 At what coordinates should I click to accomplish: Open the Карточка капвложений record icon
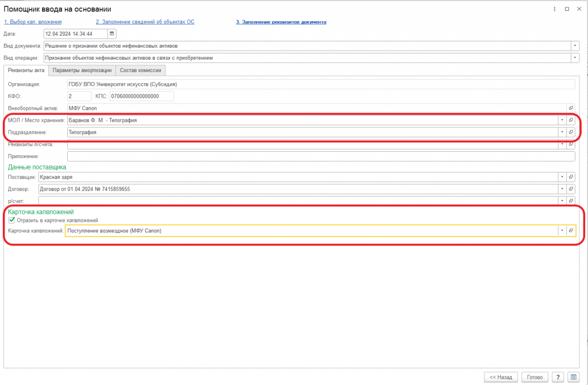(571, 230)
